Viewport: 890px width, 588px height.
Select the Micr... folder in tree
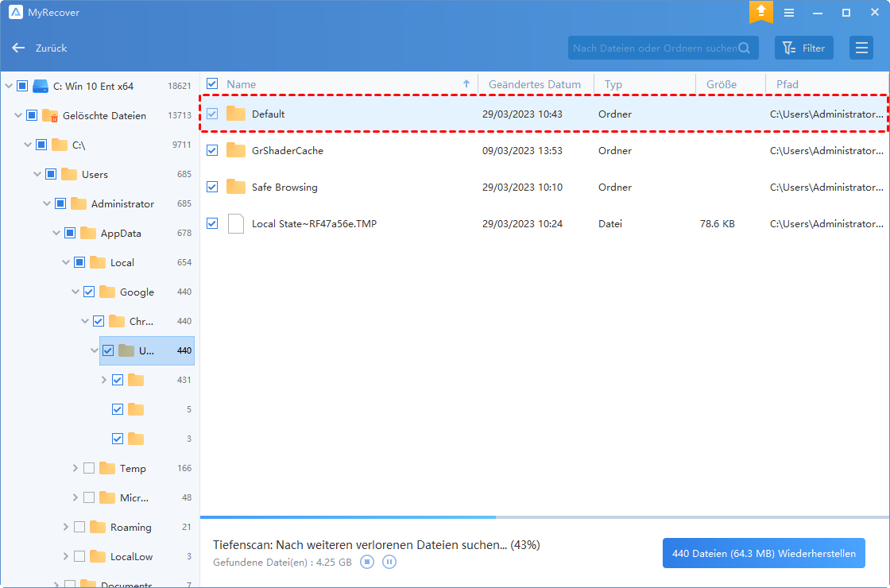[x=134, y=497]
